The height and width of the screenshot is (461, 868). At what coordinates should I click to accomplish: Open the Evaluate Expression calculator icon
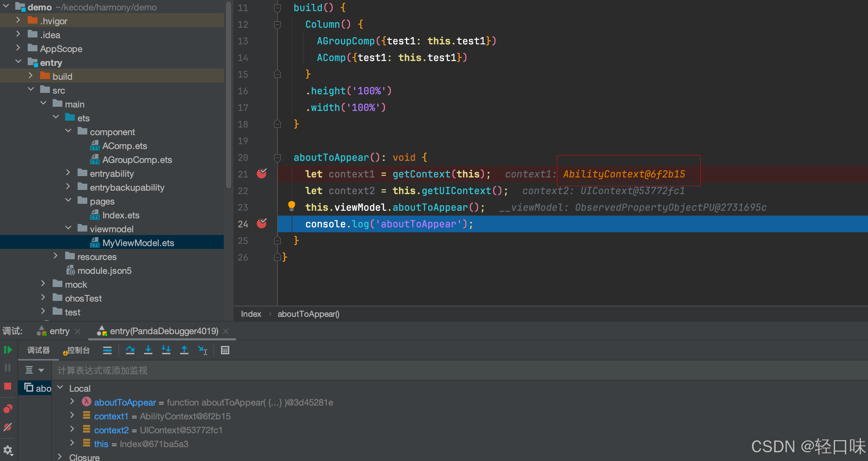225,350
